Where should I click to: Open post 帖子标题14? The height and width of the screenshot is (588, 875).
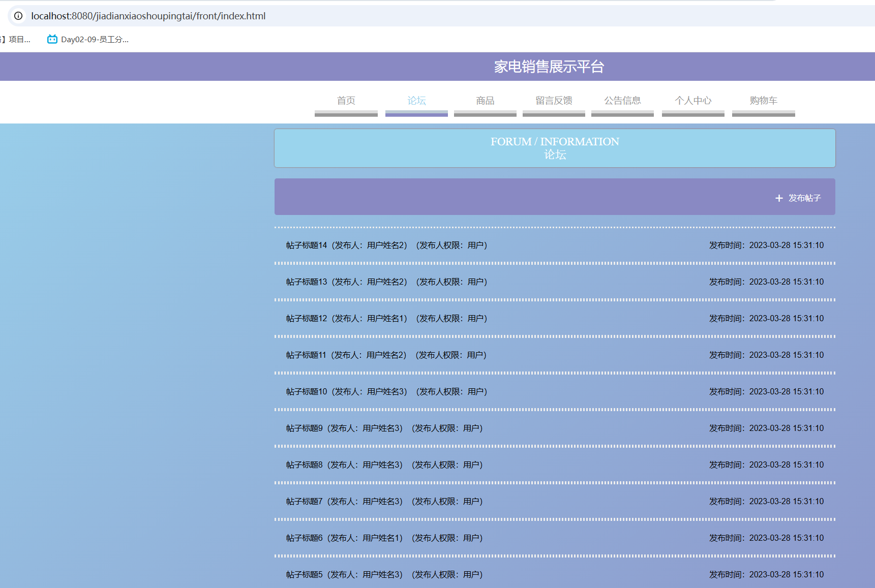386,245
